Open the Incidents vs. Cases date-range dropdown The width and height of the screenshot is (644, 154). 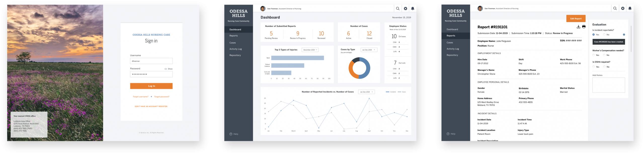[x=366, y=92]
